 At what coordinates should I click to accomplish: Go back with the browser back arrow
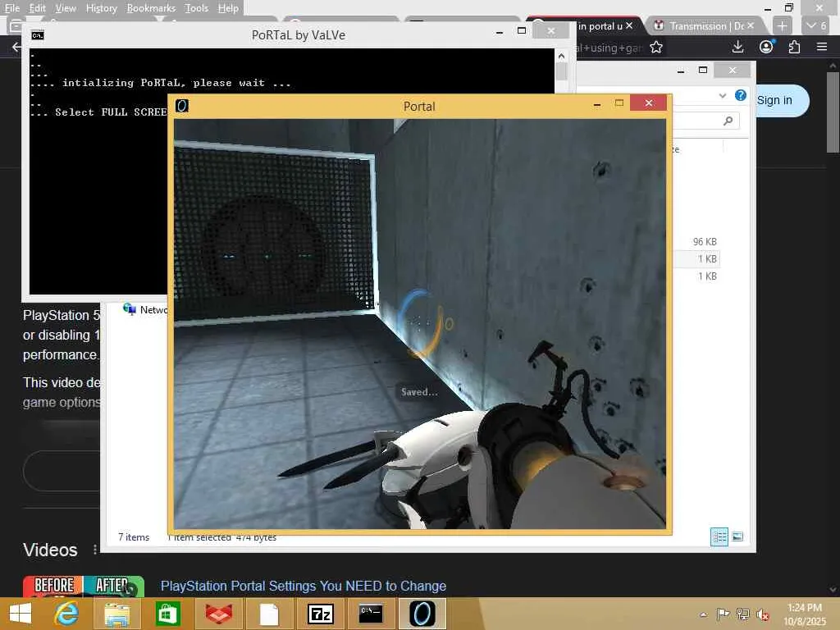(16, 47)
